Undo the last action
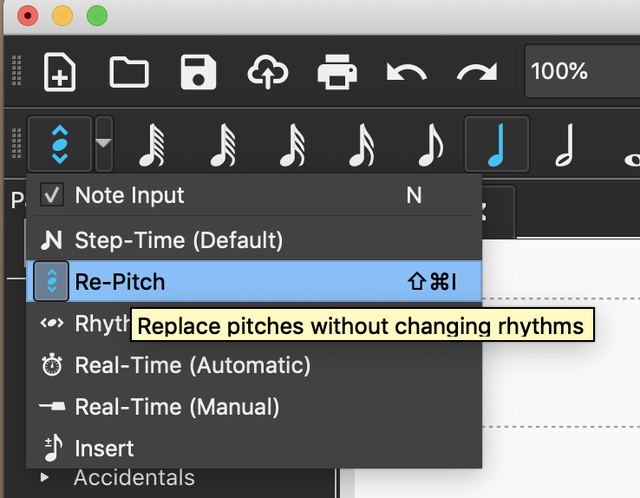The image size is (640, 498). tap(406, 72)
